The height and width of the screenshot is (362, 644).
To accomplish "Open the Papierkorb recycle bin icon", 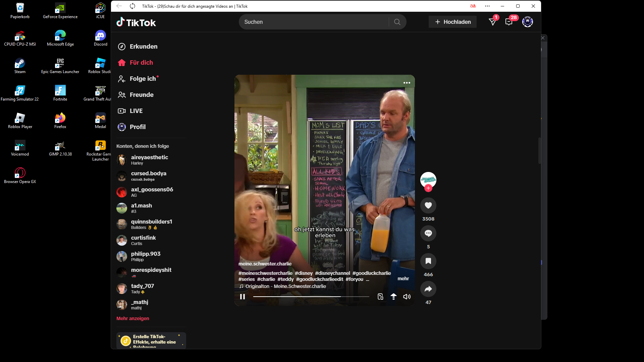I will 20,11.
